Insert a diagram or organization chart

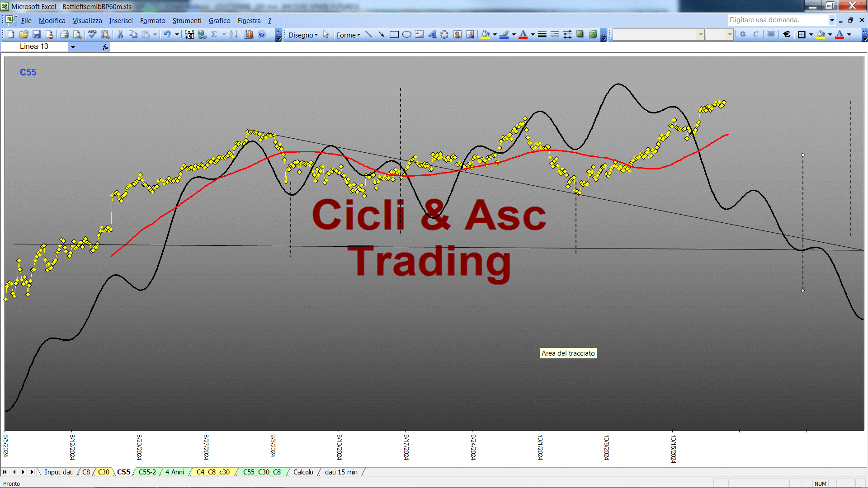pyautogui.click(x=444, y=34)
